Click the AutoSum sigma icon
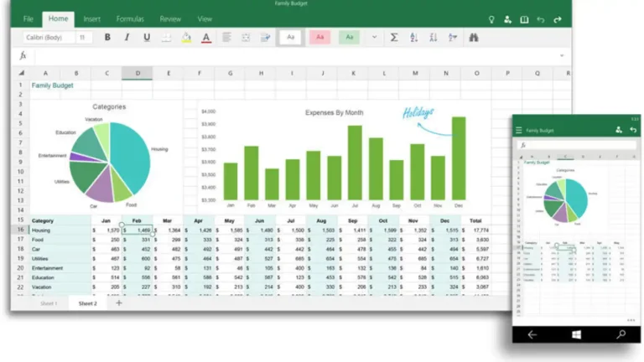The height and width of the screenshot is (362, 644). tap(394, 38)
